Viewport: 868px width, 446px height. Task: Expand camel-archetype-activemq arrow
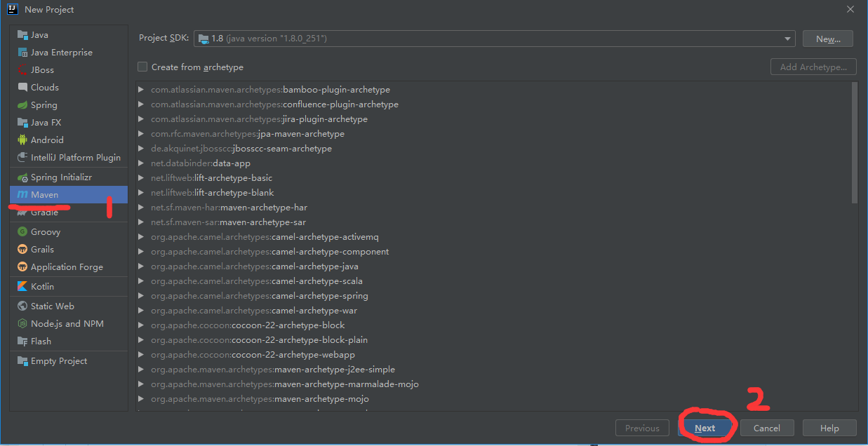tap(141, 237)
